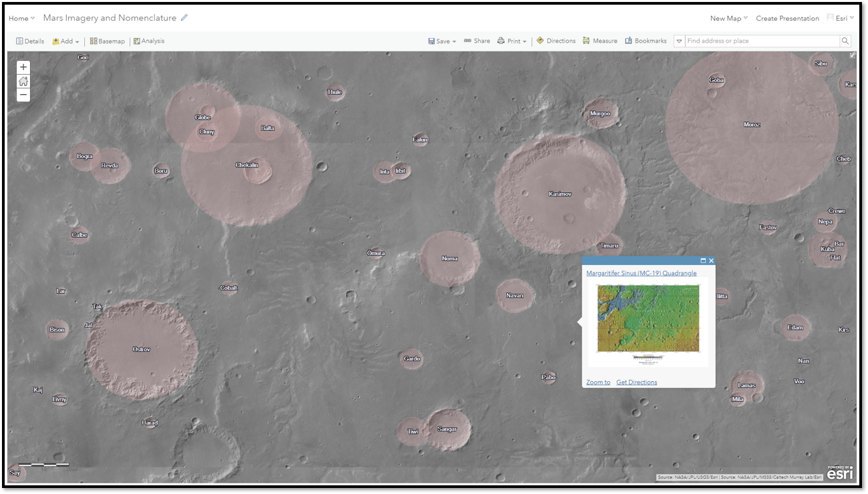Image resolution: width=868 pixels, height=494 pixels.
Task: Click the Moroz crater label
Action: click(x=752, y=124)
